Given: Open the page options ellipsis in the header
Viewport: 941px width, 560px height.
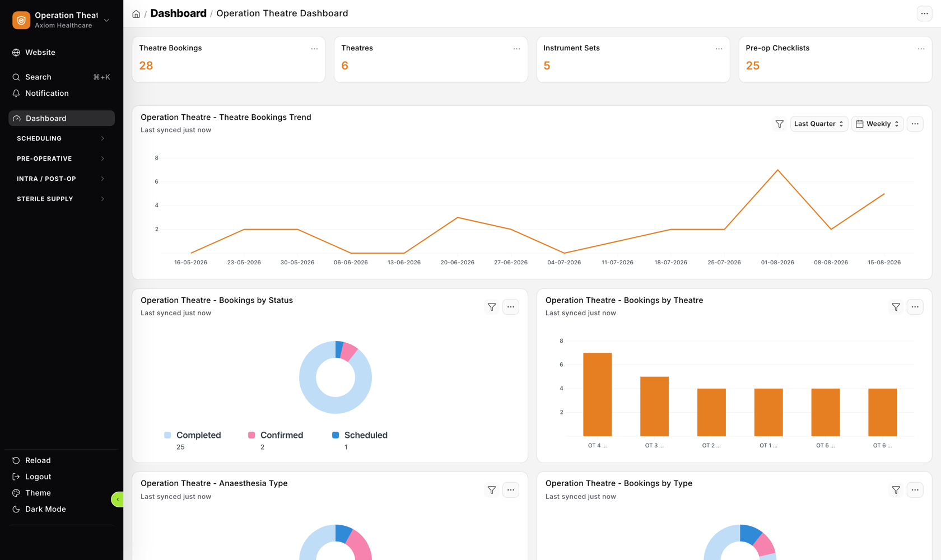Looking at the screenshot, I should pyautogui.click(x=924, y=13).
